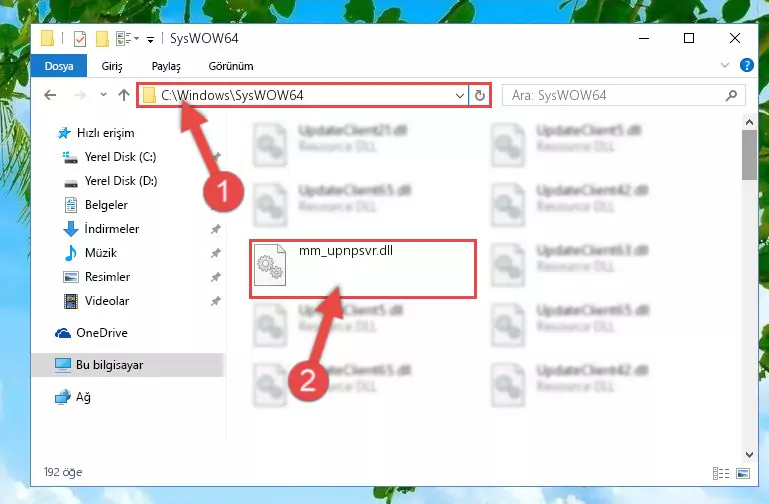Open the Customize Quick Access Toolbar arrow
This screenshot has width=769, height=504.
[x=151, y=39]
